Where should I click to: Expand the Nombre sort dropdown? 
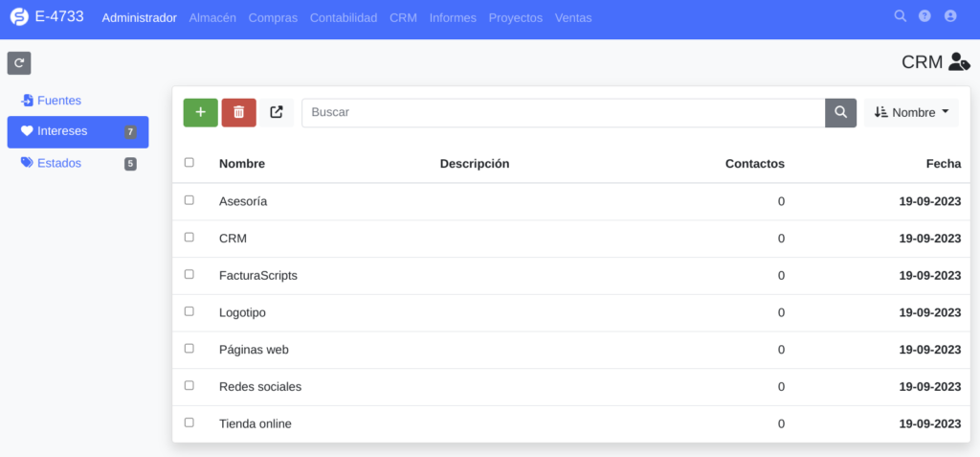tap(911, 112)
